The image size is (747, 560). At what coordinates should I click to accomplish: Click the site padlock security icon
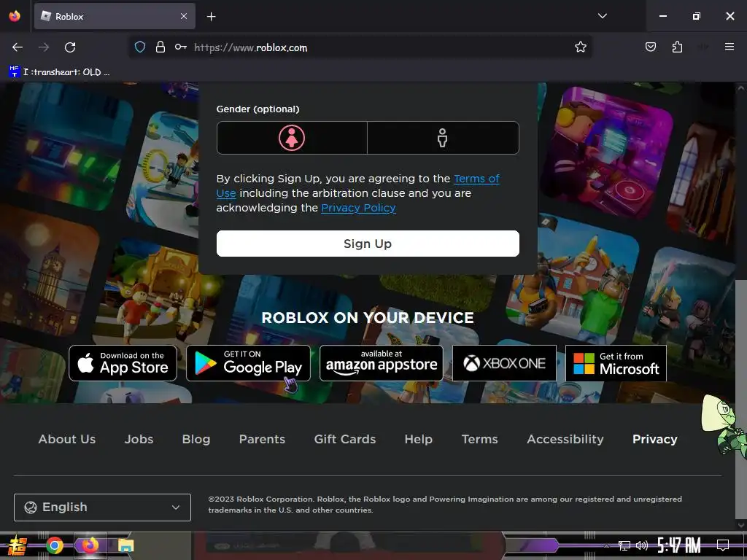160,47
